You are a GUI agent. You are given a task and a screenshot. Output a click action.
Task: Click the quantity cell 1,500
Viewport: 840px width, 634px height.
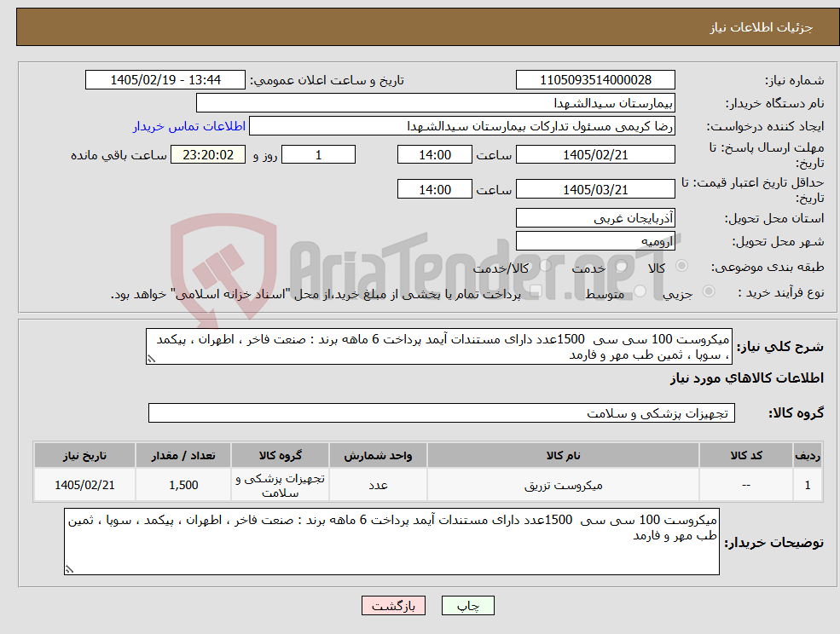coord(183,485)
